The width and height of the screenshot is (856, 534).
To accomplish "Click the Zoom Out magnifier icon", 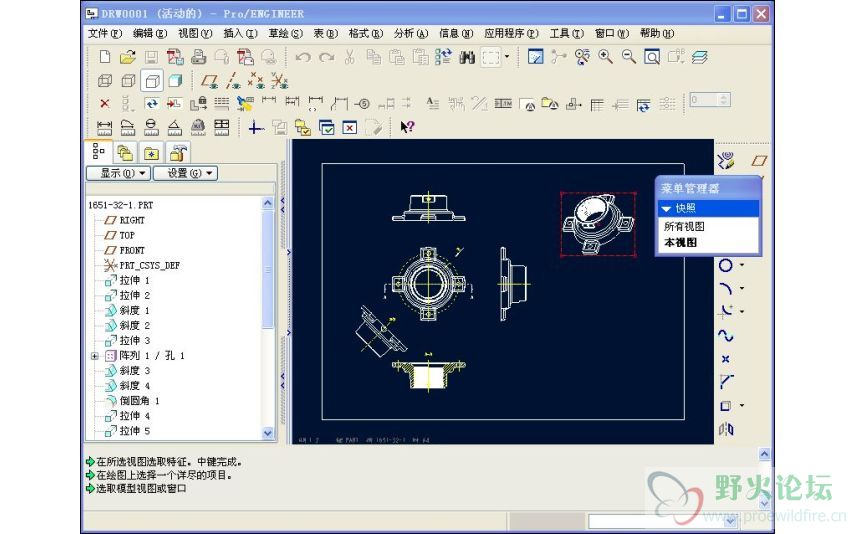I will pos(629,57).
